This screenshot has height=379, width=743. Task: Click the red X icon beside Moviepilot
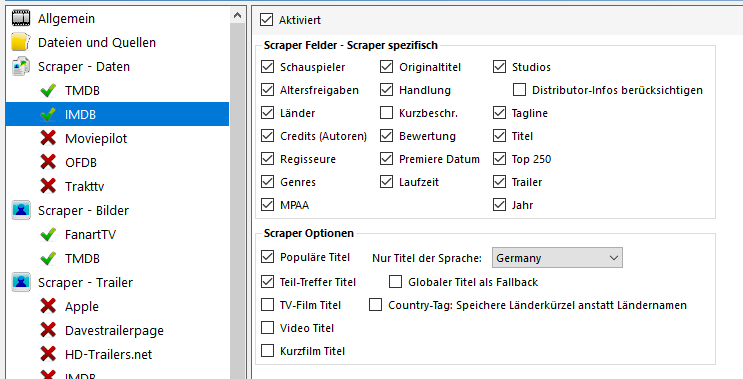(48, 138)
